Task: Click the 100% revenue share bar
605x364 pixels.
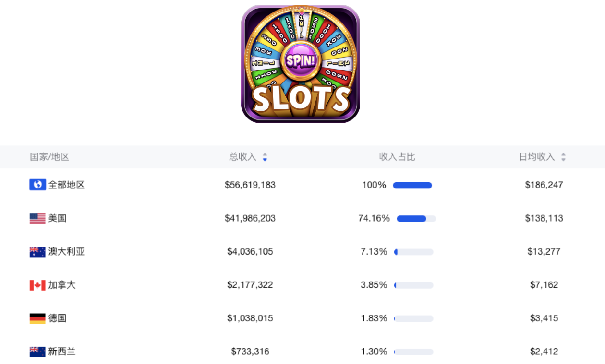Action: pos(412,186)
